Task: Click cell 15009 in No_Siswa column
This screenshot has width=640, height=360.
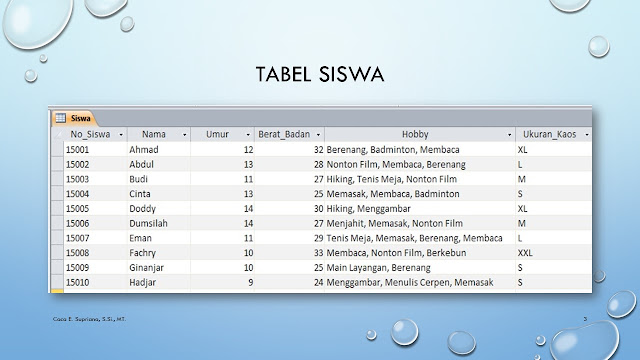Action: (96, 267)
